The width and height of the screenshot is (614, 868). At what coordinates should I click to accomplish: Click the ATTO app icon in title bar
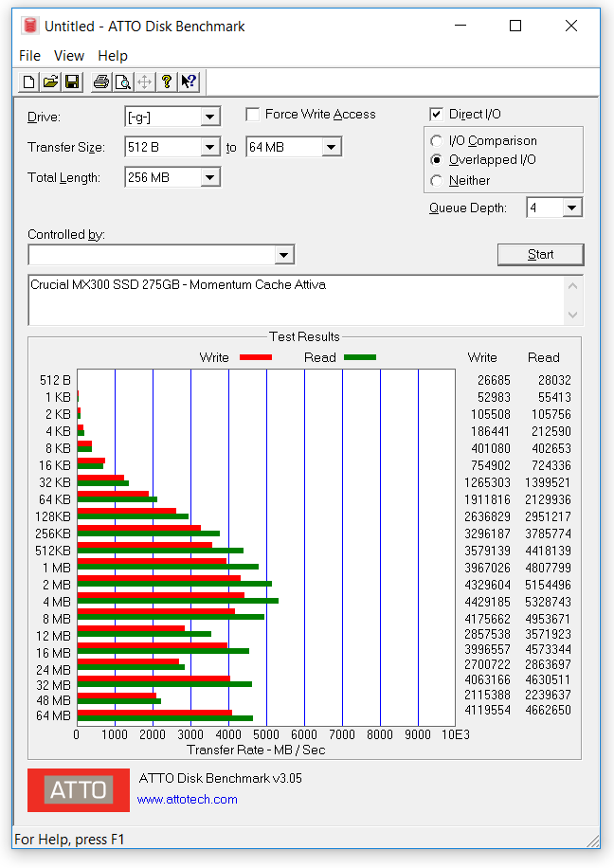(x=30, y=26)
